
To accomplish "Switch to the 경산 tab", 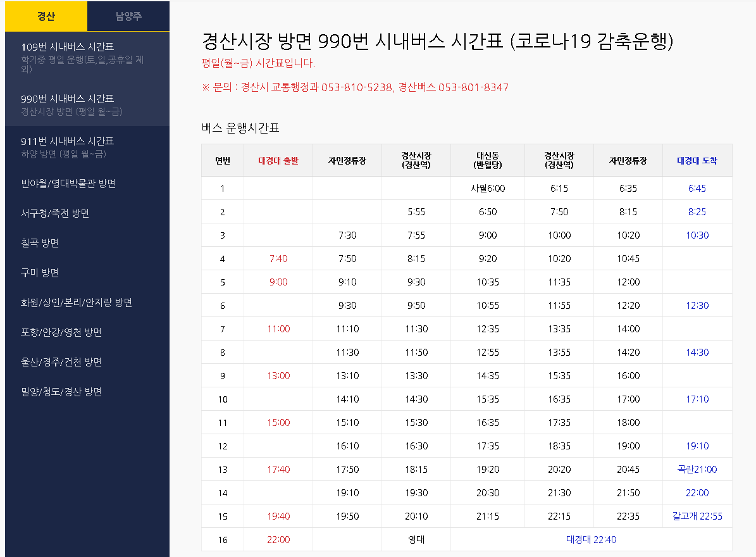I will click(46, 16).
